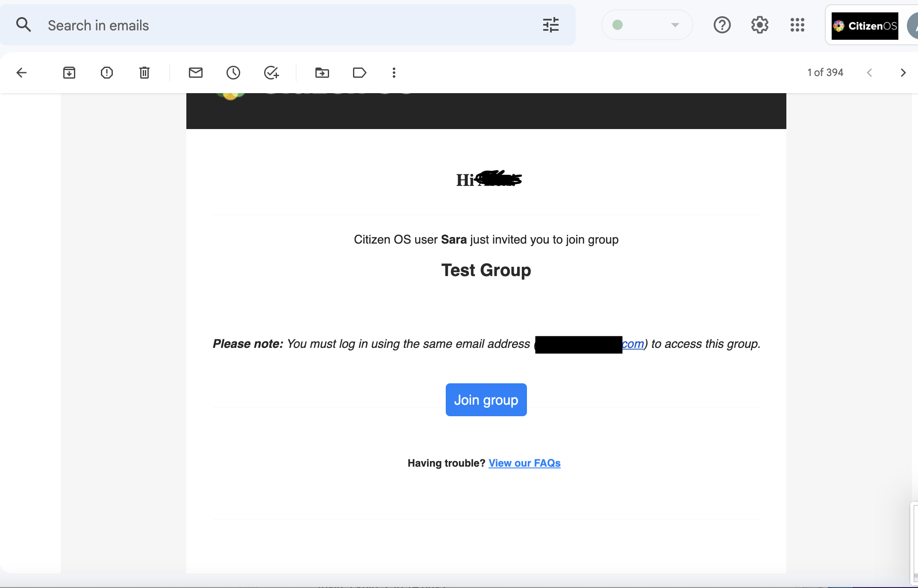Open the active status dropdown

[x=647, y=25]
